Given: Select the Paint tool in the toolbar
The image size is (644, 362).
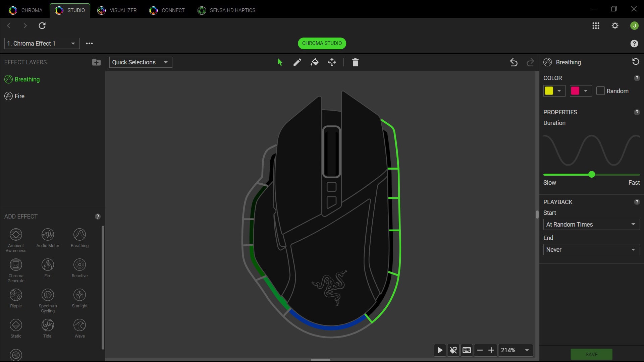Looking at the screenshot, I should click(x=297, y=62).
